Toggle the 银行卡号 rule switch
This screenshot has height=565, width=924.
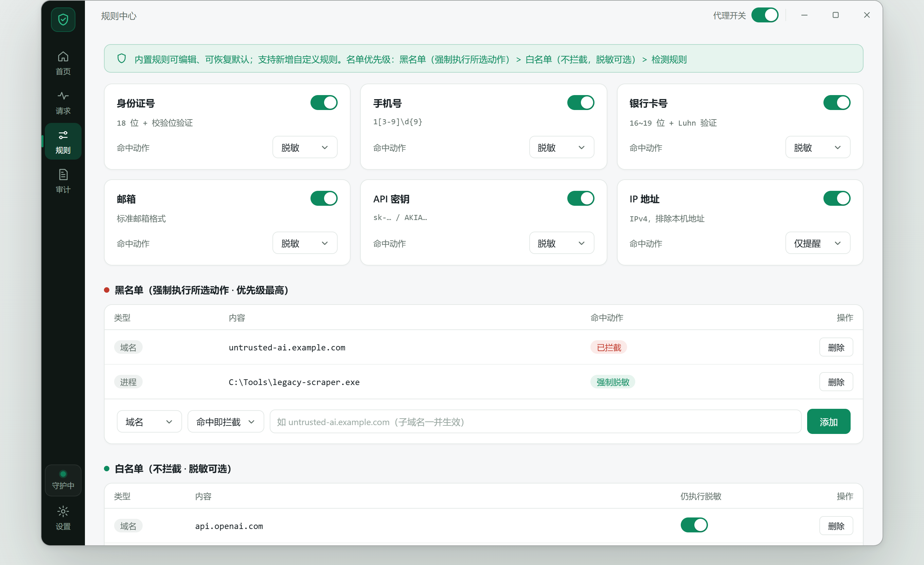pos(837,102)
